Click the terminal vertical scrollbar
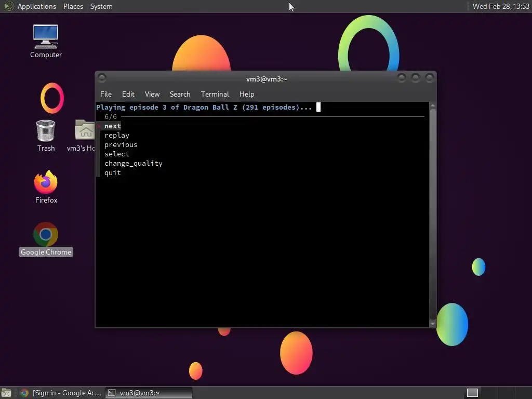The image size is (532, 399). click(x=433, y=215)
